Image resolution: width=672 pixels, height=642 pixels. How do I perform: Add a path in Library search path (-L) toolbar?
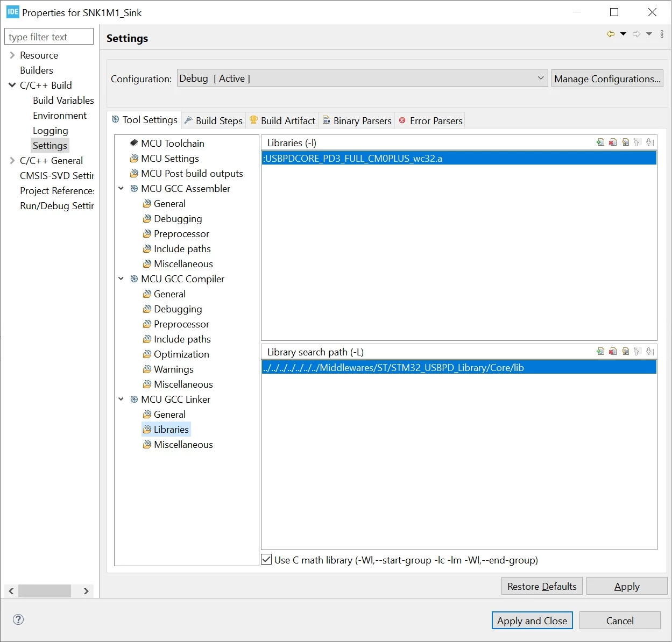pos(600,352)
